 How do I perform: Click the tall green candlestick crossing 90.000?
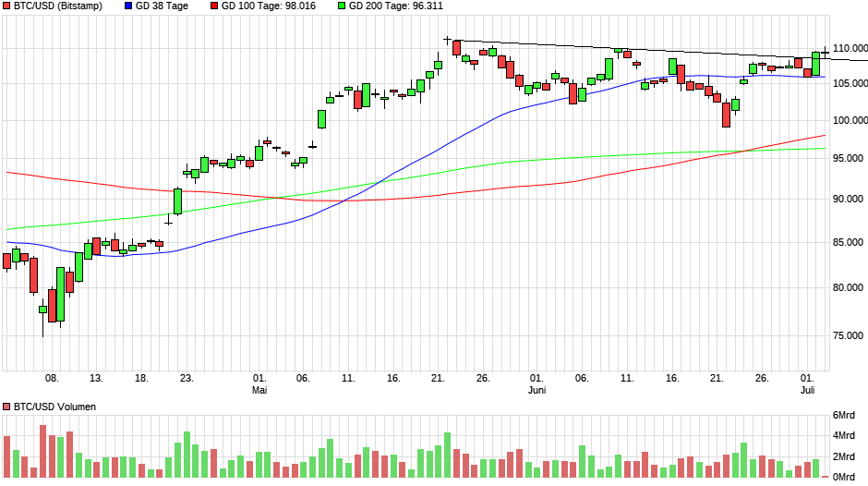click(177, 201)
